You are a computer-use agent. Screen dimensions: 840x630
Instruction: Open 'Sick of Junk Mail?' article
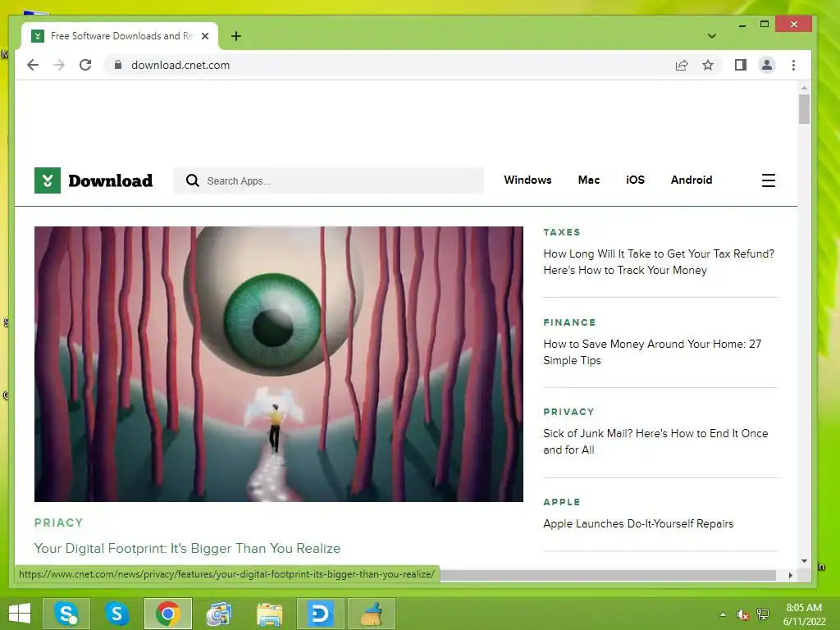655,441
